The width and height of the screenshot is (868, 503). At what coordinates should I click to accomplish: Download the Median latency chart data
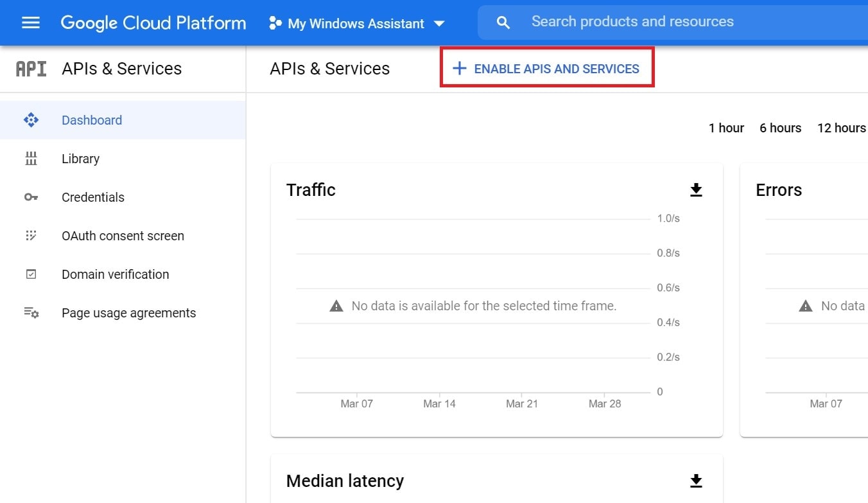(x=696, y=481)
